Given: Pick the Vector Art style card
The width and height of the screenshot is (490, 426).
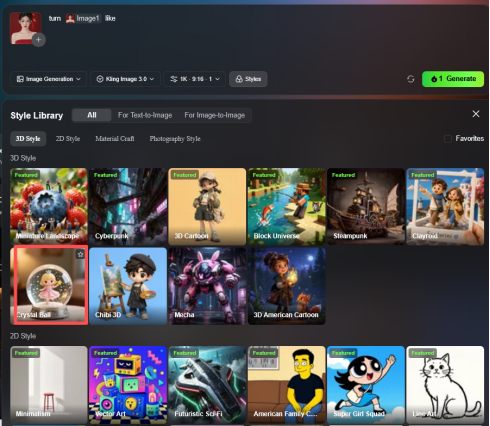Looking at the screenshot, I should pyautogui.click(x=128, y=384).
